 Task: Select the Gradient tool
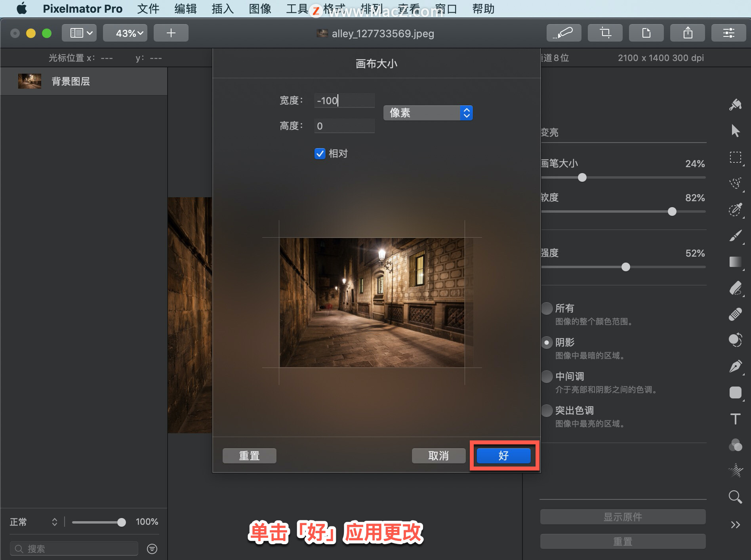[x=736, y=262]
